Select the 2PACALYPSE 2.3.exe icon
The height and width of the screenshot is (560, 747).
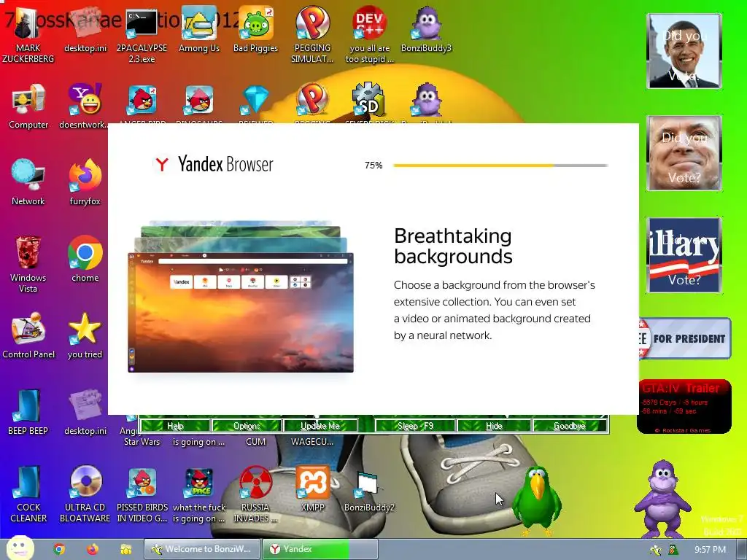coord(142,36)
